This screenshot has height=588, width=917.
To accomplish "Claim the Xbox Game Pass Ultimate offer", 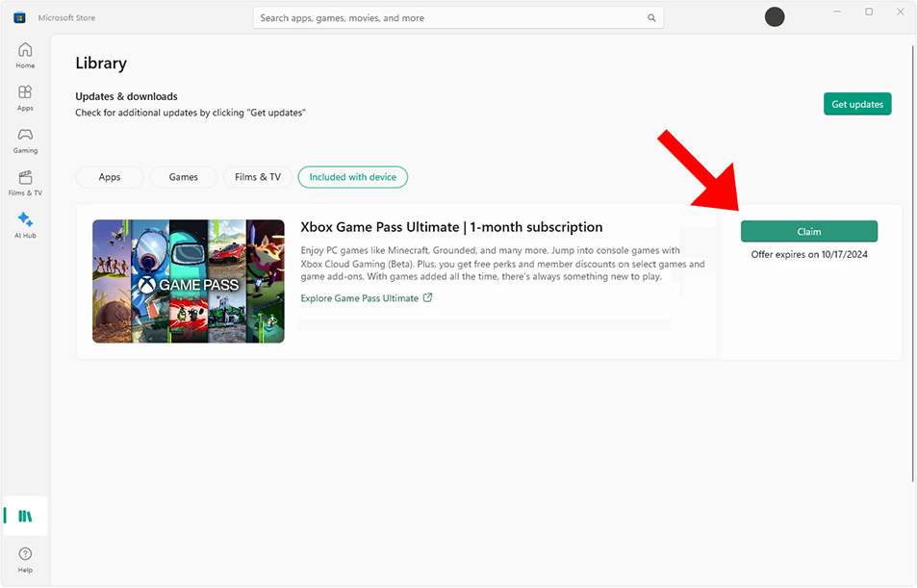I will (x=809, y=231).
